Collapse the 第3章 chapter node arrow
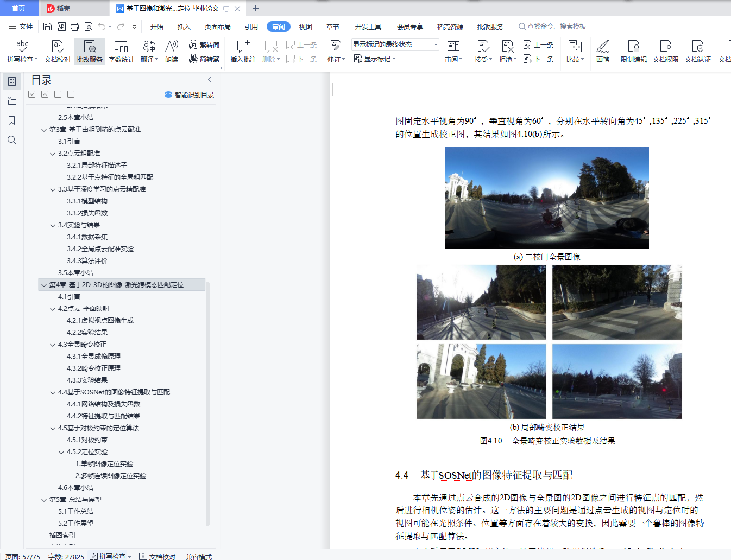731x560 pixels. (44, 130)
